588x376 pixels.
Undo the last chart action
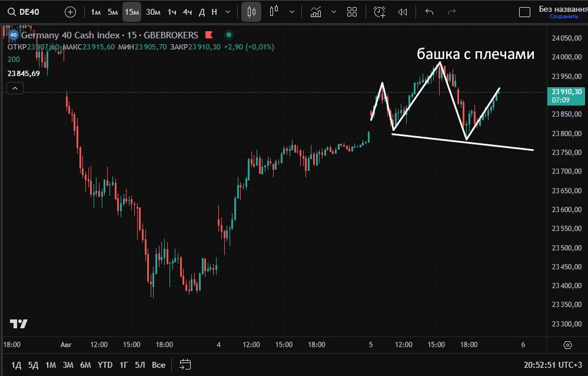click(429, 12)
